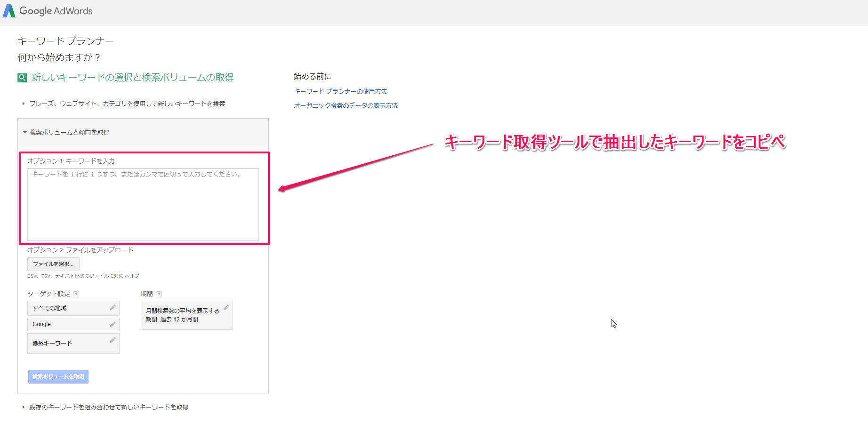Open help icon next to ターゲット設定
This screenshot has height=424, width=868.
76,294
